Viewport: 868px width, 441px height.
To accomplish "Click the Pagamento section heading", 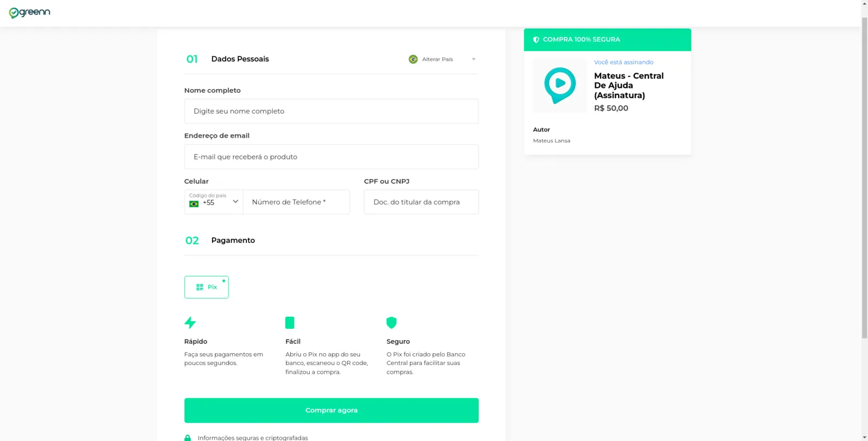I will click(x=233, y=240).
